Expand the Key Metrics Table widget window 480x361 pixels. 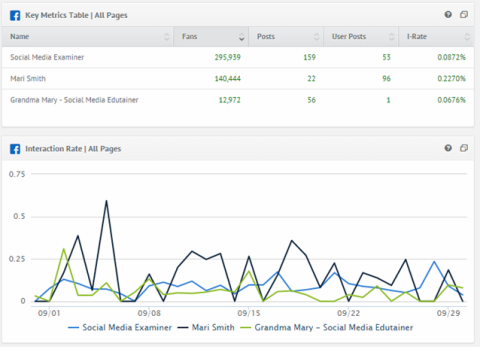[464, 15]
